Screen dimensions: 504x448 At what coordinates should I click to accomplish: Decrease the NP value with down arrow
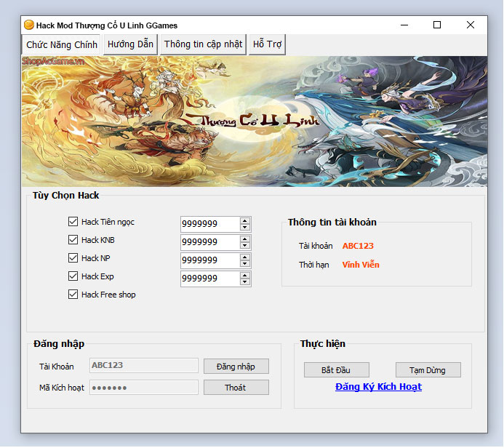point(245,264)
